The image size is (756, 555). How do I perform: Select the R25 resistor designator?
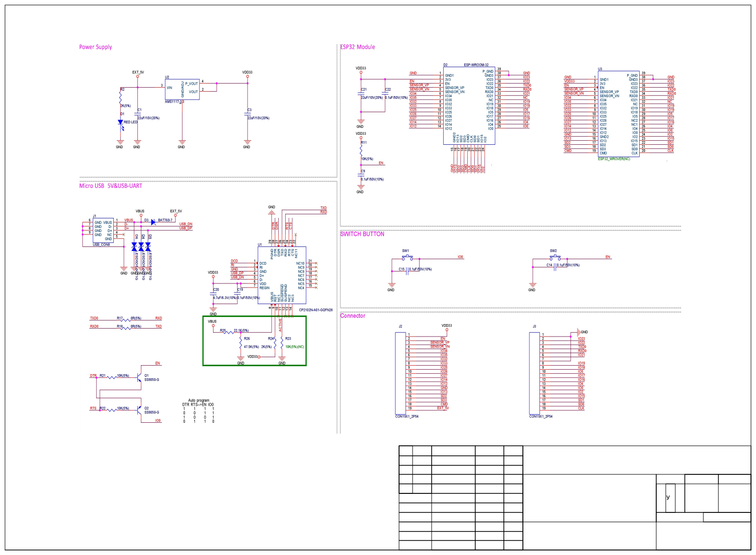click(223, 331)
